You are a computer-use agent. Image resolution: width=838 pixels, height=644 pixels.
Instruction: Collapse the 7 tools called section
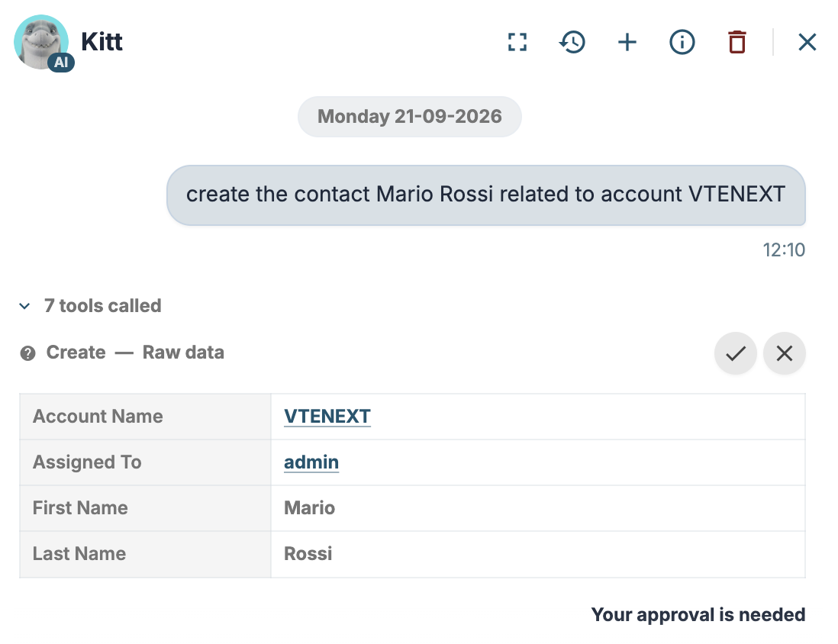pyautogui.click(x=24, y=306)
